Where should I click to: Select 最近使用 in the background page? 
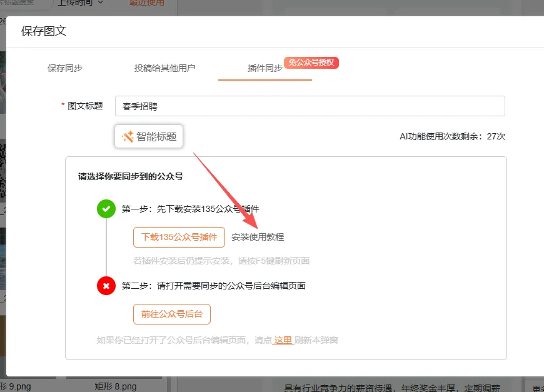(x=147, y=3)
